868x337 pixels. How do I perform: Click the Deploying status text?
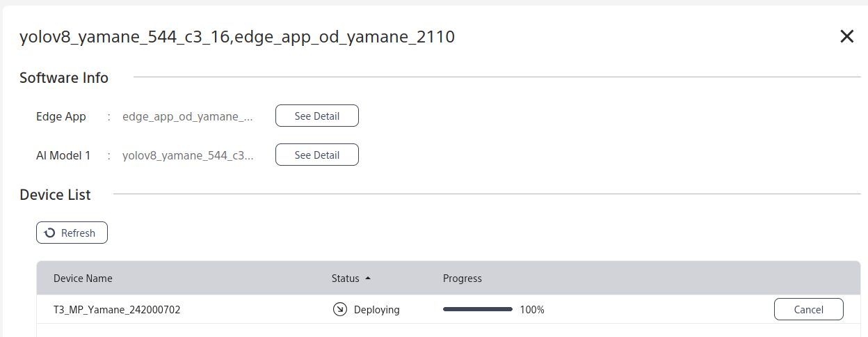pyautogui.click(x=376, y=310)
